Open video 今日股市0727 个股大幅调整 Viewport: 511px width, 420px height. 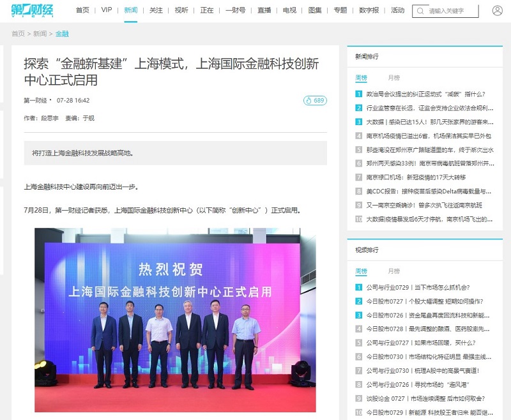coord(425,301)
